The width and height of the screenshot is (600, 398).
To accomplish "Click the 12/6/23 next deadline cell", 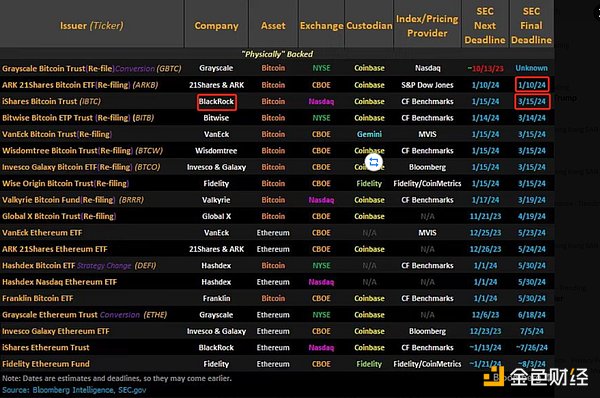I will 485,315.
